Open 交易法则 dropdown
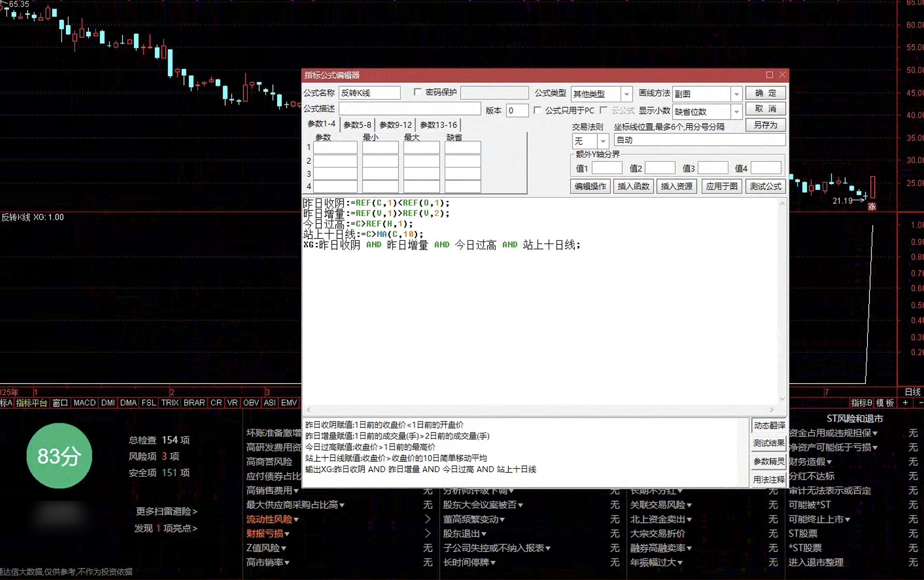924x580 pixels. 603,141
